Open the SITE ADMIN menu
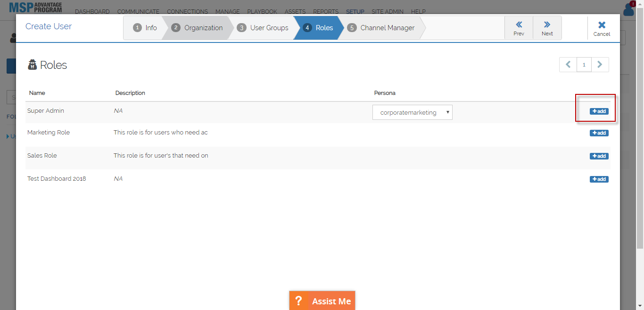The width and height of the screenshot is (644, 310). pos(388,12)
